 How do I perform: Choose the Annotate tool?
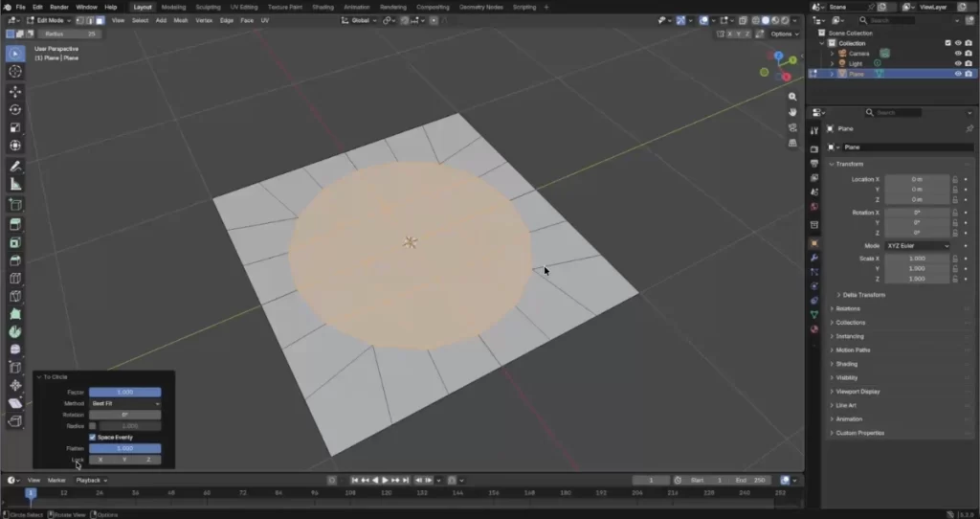point(15,167)
